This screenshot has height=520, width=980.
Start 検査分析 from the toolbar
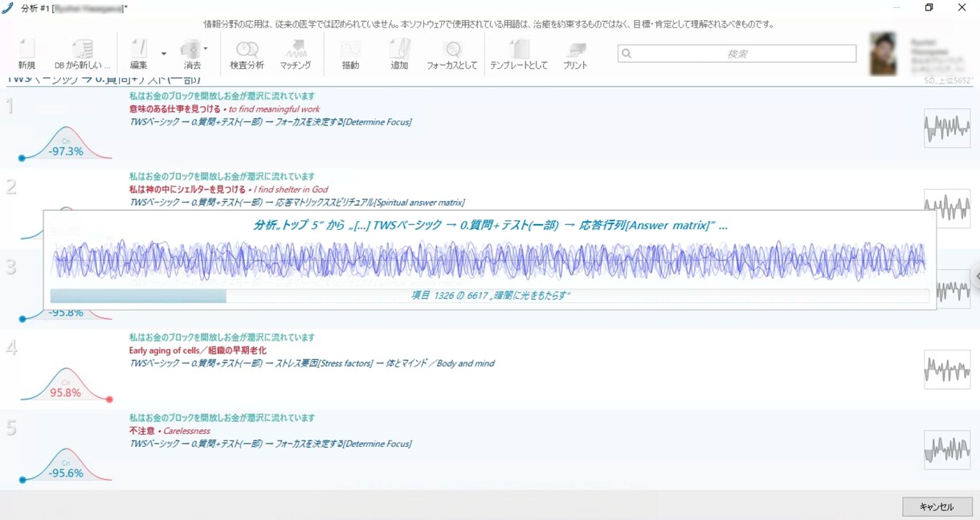247,54
